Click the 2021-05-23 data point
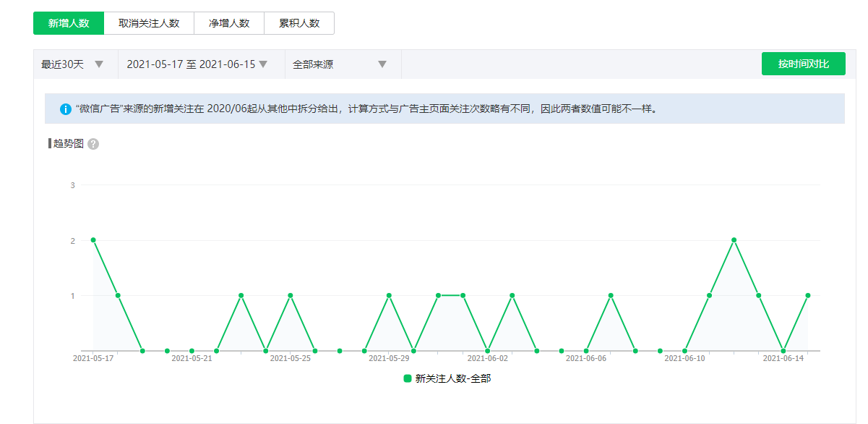This screenshot has width=868, height=424. click(x=241, y=295)
